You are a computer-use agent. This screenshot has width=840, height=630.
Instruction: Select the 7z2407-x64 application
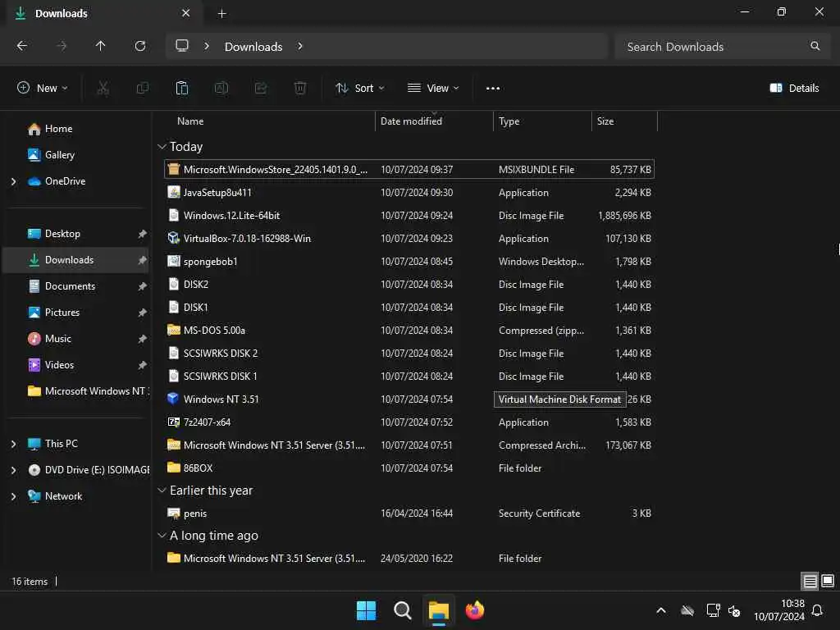point(409,422)
